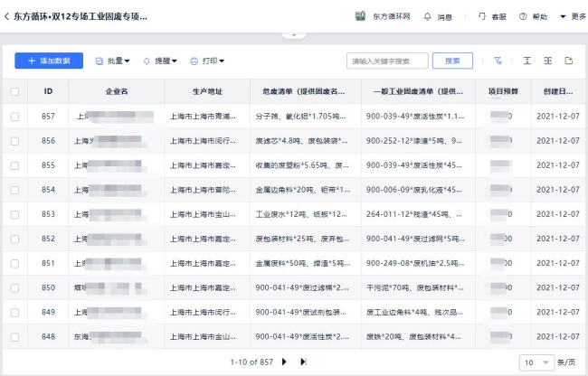This screenshot has height=376, width=588.
Task: Check the row 853 checkbox
Action: 15,214
